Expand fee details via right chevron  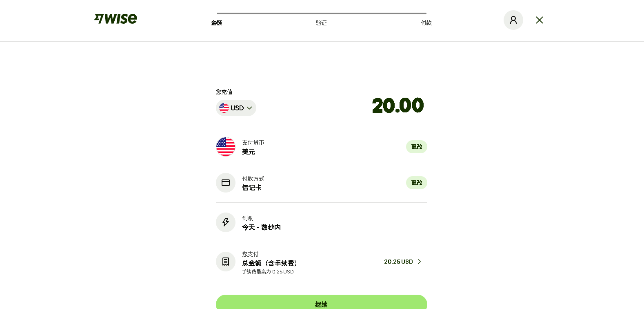pyautogui.click(x=419, y=262)
